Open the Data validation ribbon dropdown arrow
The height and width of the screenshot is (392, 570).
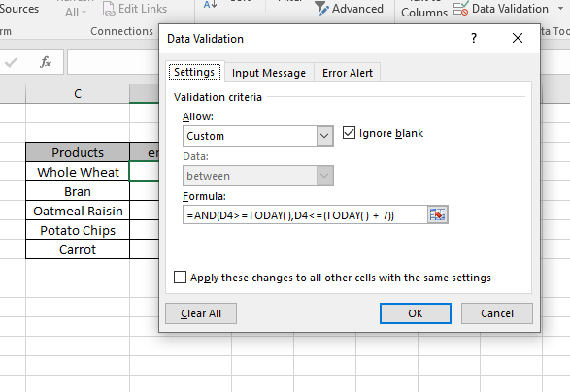click(x=560, y=9)
